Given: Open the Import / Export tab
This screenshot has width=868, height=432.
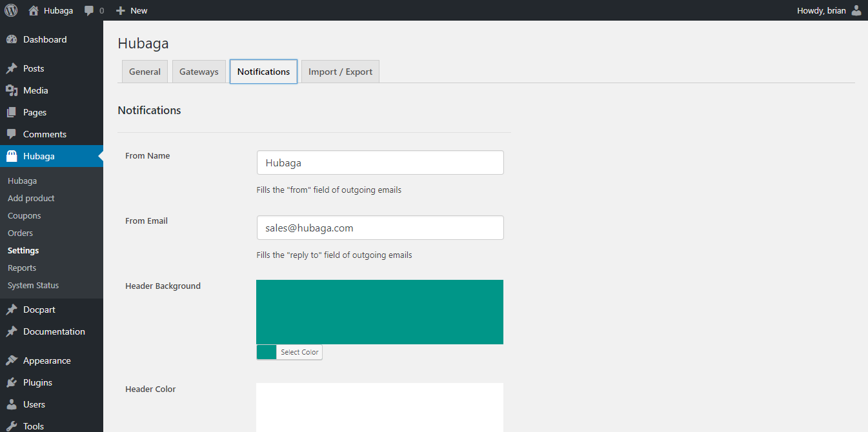Looking at the screenshot, I should 340,72.
